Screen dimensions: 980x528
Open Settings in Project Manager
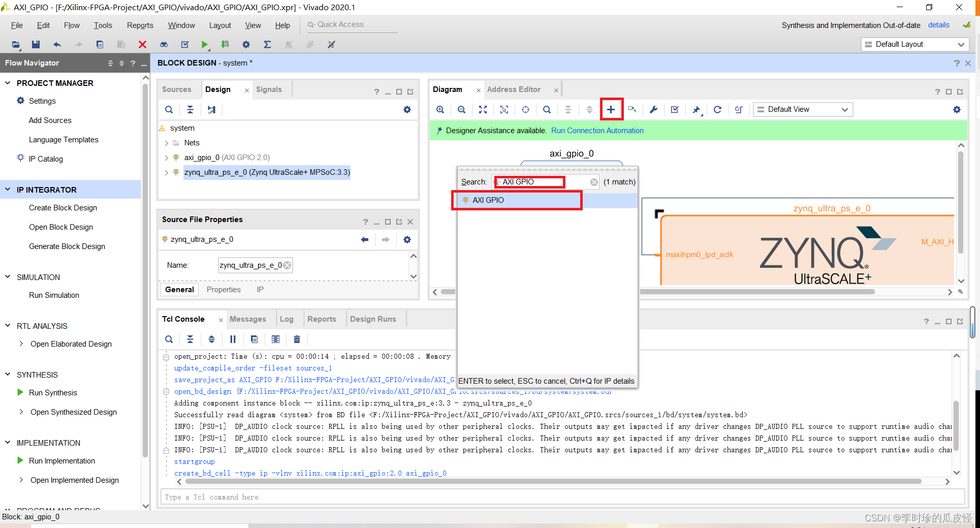(42, 101)
